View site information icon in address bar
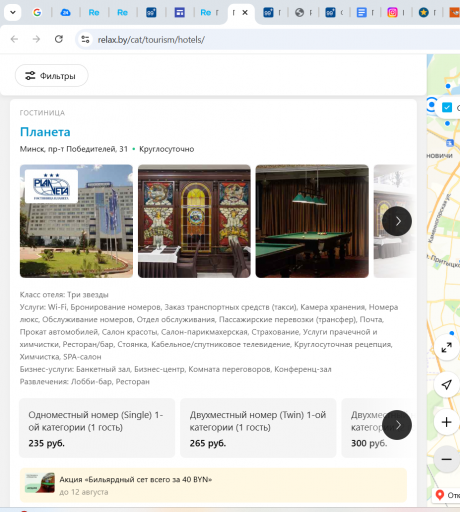Image resolution: width=460 pixels, height=512 pixels. tap(85, 39)
